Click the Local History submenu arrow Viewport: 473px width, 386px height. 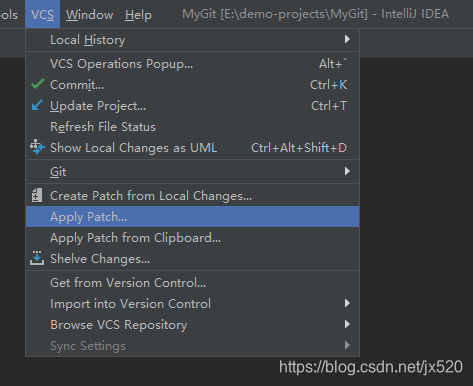pos(347,39)
